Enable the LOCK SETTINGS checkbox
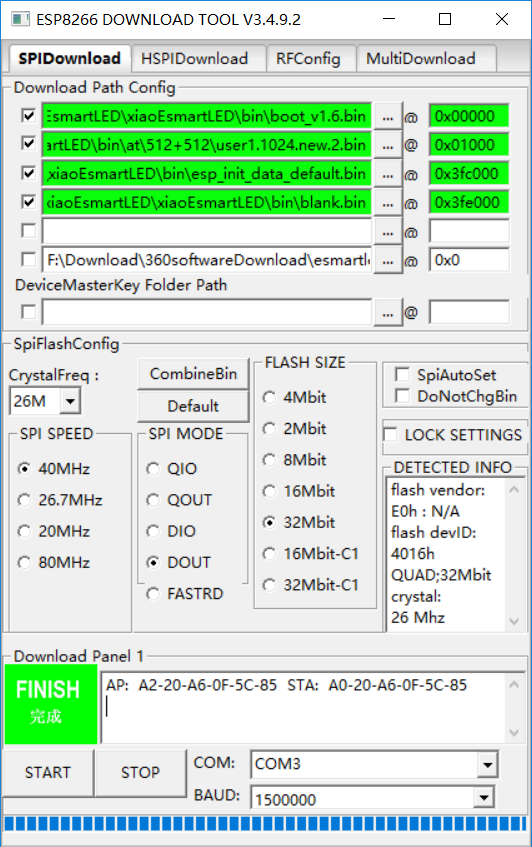This screenshot has width=532, height=847. coord(390,434)
